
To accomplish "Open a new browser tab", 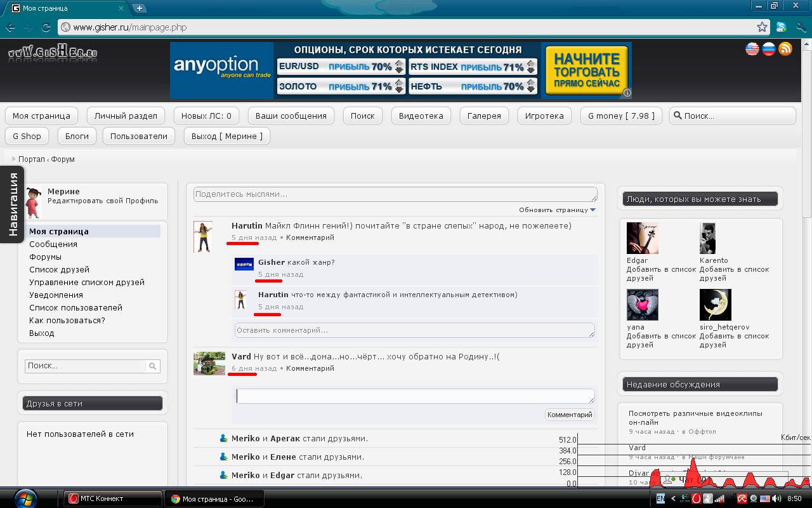I will coord(139,8).
